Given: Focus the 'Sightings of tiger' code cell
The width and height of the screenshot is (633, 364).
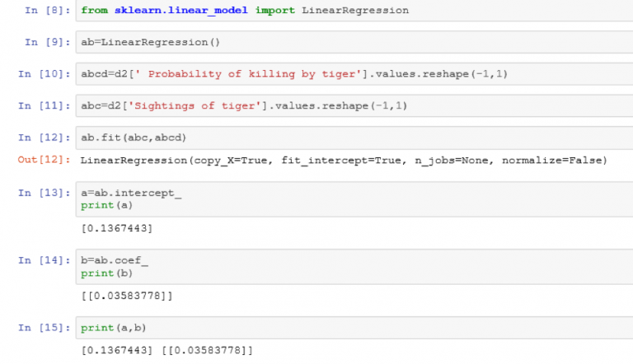Looking at the screenshot, I should [x=354, y=106].
